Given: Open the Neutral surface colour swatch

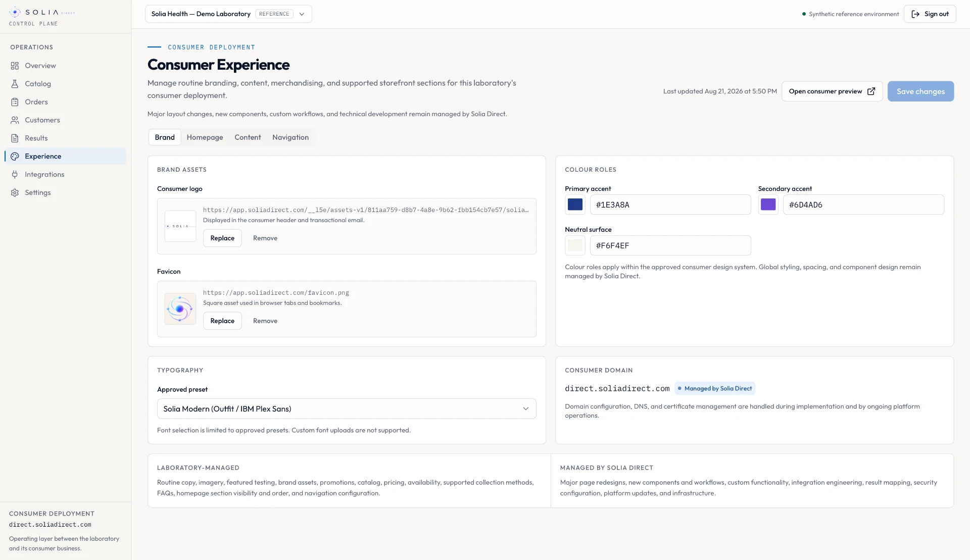Looking at the screenshot, I should (x=575, y=245).
